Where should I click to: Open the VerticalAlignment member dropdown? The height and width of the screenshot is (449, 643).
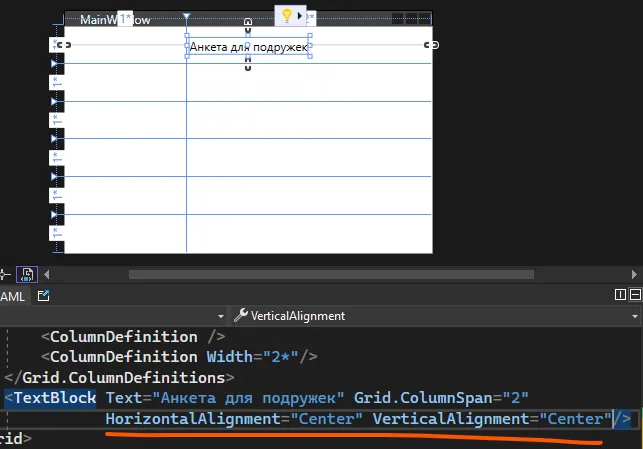pyautogui.click(x=435, y=316)
